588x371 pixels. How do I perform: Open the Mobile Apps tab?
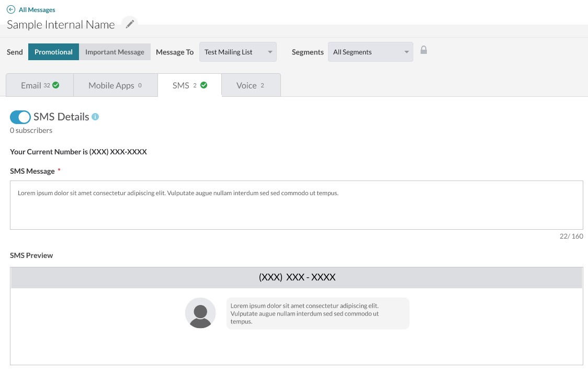tap(116, 85)
